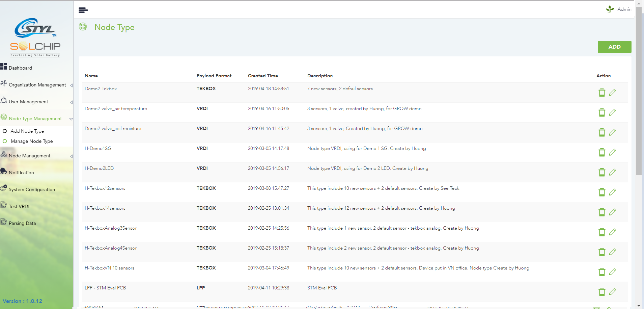Delete the H-TekboxVN 10 sensors row
Image resolution: width=644 pixels, height=309 pixels.
pos(601,272)
